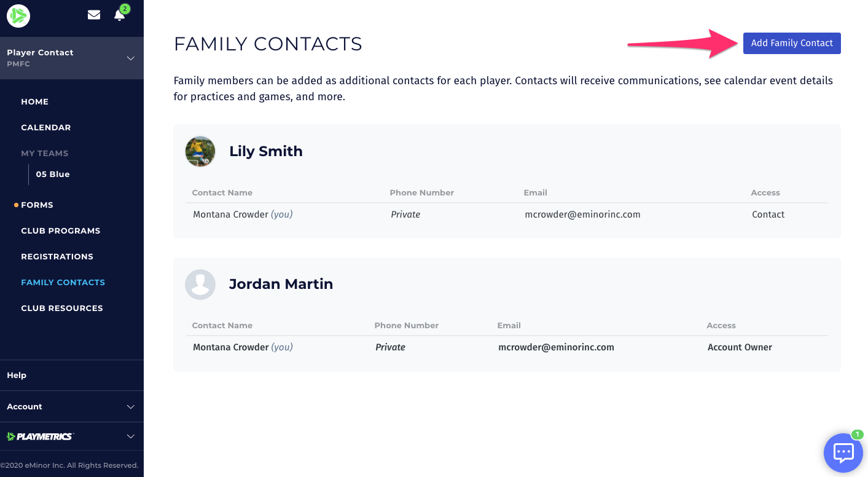Open the Registrations page
The height and width of the screenshot is (477, 868).
click(57, 256)
